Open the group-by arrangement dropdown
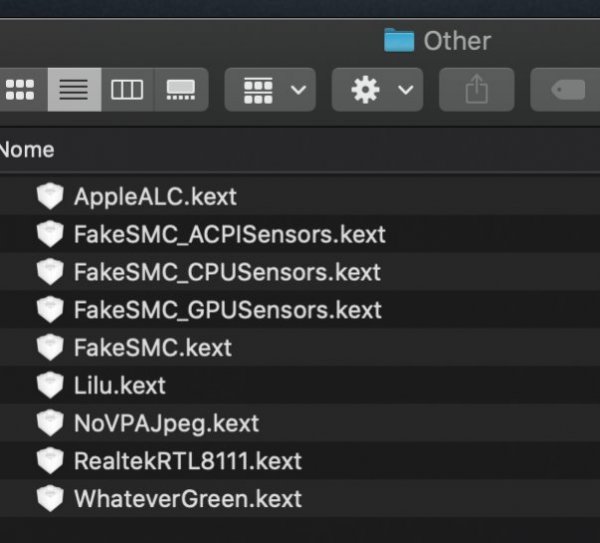The height and width of the screenshot is (543, 600). tap(270, 90)
